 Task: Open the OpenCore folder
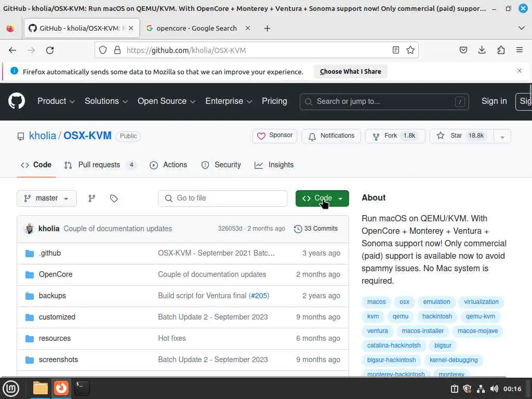56,274
